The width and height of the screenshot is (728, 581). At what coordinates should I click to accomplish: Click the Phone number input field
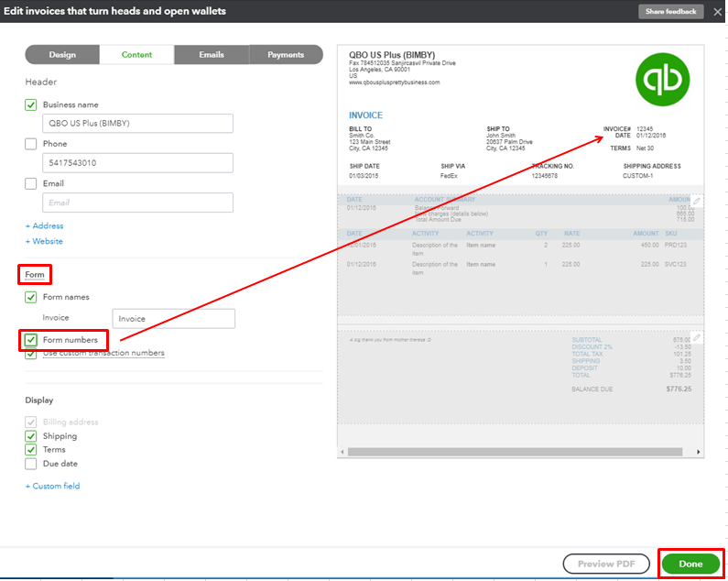pos(138,163)
